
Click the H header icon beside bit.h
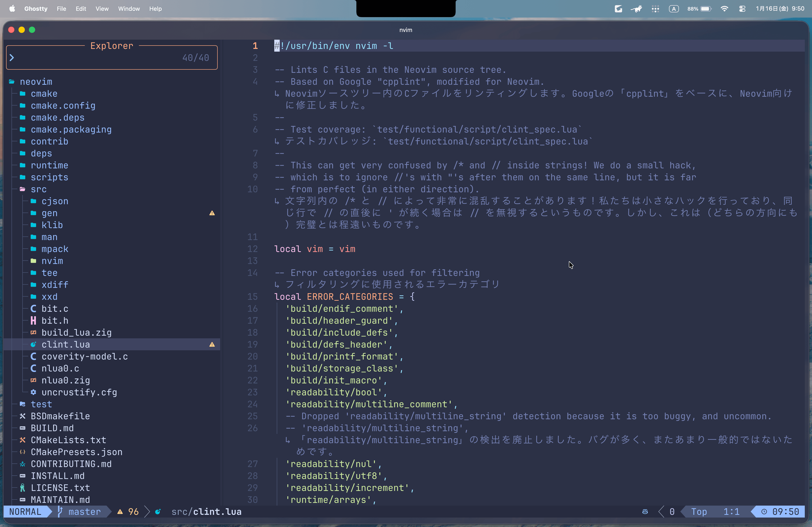point(33,321)
